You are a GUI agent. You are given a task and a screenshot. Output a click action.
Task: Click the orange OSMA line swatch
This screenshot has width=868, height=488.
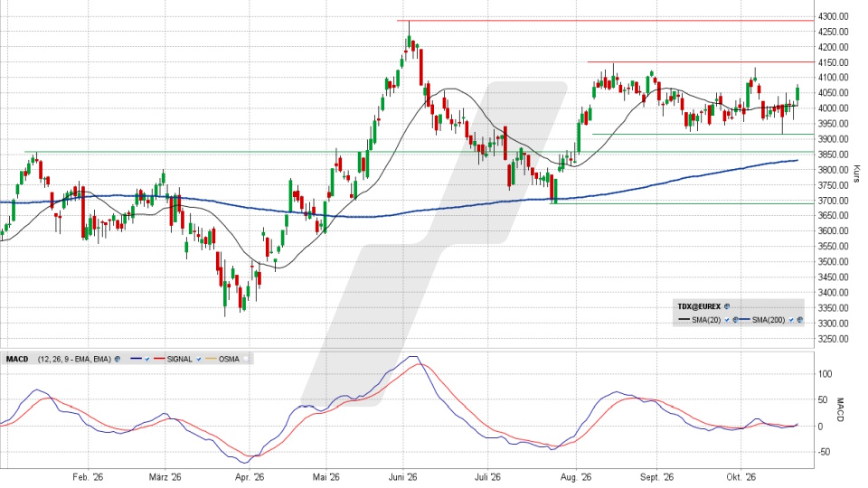click(211, 359)
